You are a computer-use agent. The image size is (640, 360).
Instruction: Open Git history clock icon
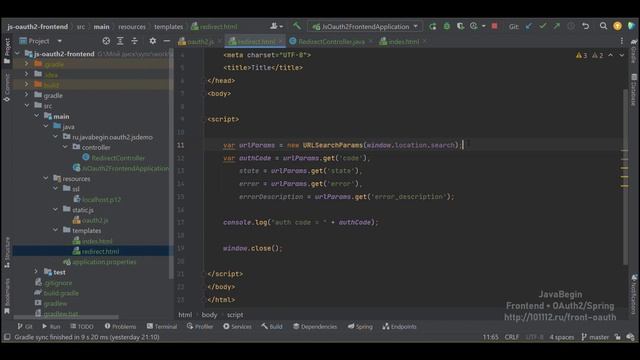click(x=571, y=27)
